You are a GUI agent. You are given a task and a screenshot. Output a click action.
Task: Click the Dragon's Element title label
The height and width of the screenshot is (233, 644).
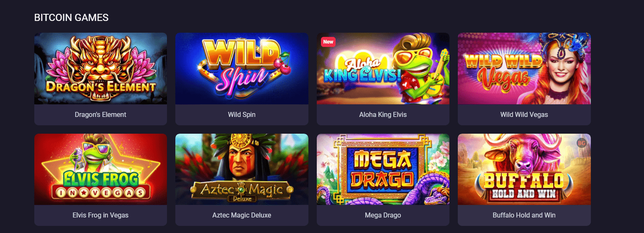point(100,114)
